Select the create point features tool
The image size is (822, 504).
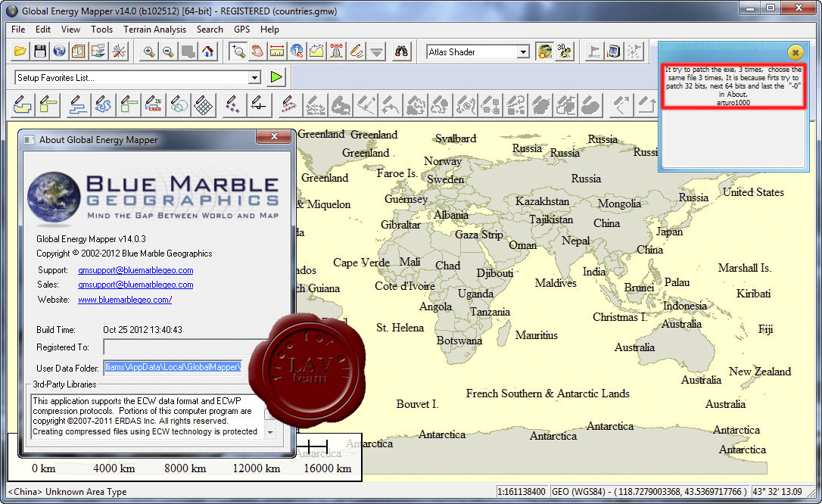233,104
